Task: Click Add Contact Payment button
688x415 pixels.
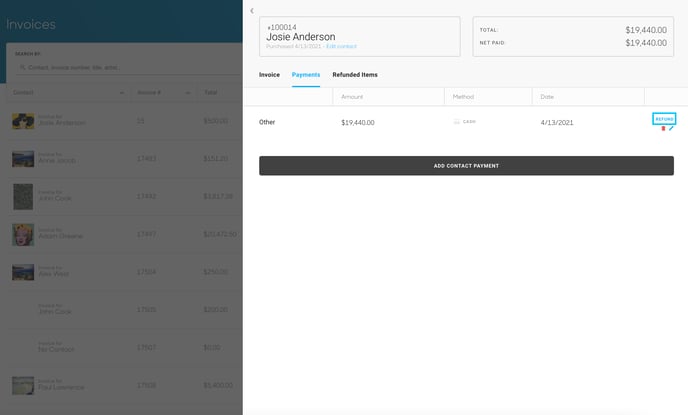Action: (466, 166)
